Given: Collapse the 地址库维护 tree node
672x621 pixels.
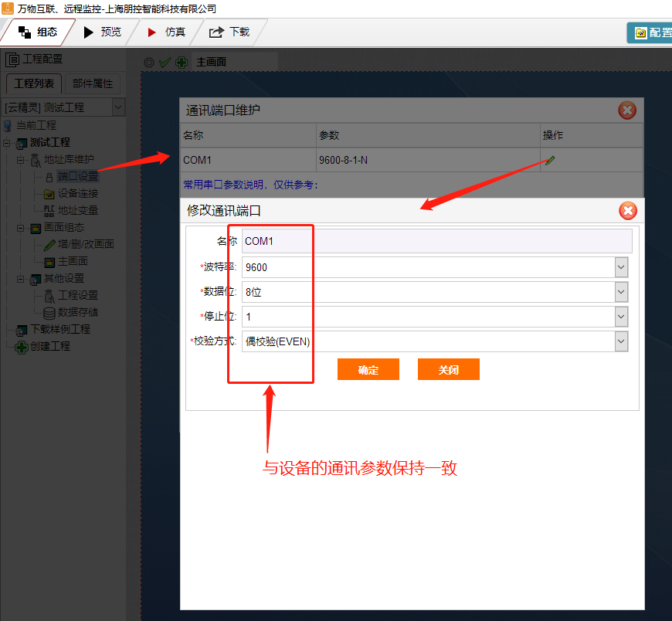Looking at the screenshot, I should click(x=21, y=160).
